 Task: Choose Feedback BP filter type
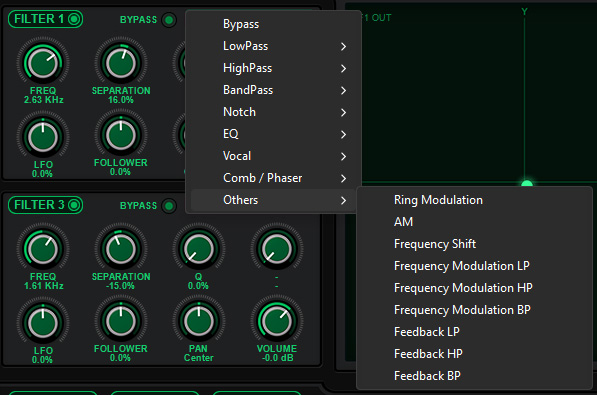pos(474,376)
